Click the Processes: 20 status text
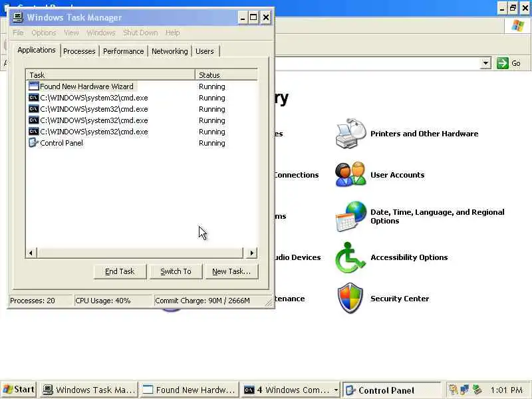Image resolution: width=532 pixels, height=399 pixels. (x=33, y=301)
